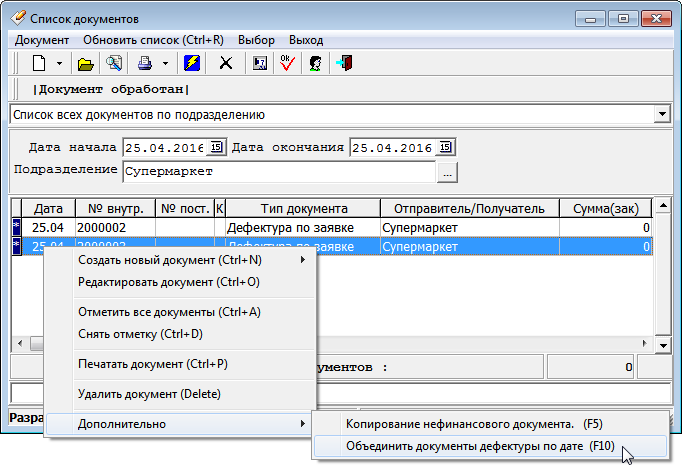Click the Список документов window icon

click(18, 18)
